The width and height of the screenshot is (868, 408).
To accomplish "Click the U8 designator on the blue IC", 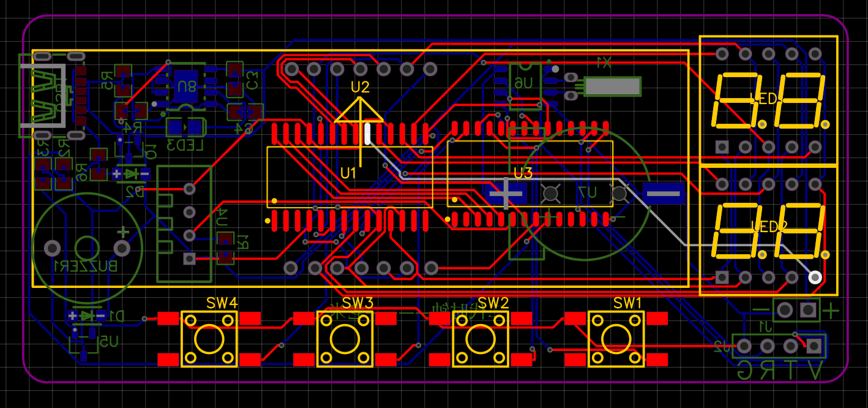I will (x=186, y=86).
